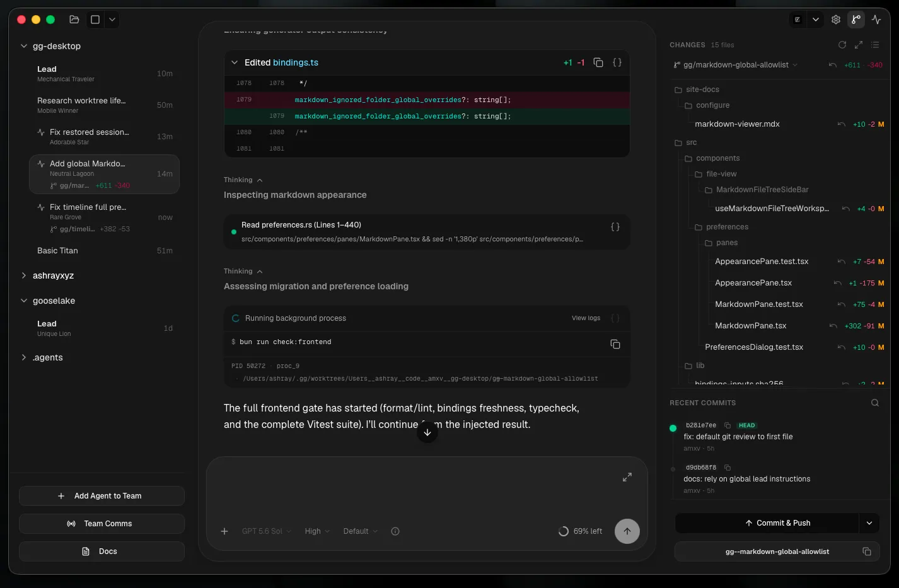The image size is (899, 588).
Task: Collapse the gg-desktop project group
Action: [24, 46]
